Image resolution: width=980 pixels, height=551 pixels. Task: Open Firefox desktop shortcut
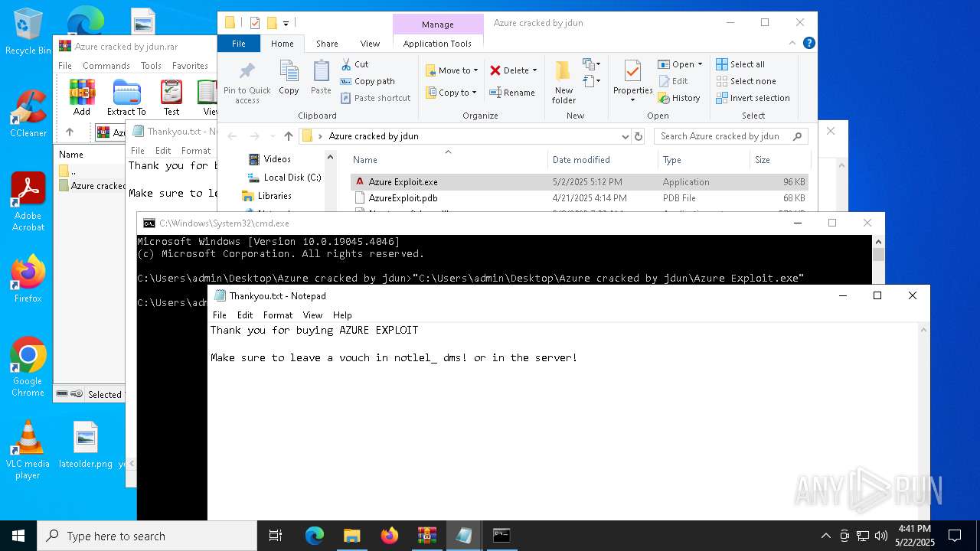point(28,279)
